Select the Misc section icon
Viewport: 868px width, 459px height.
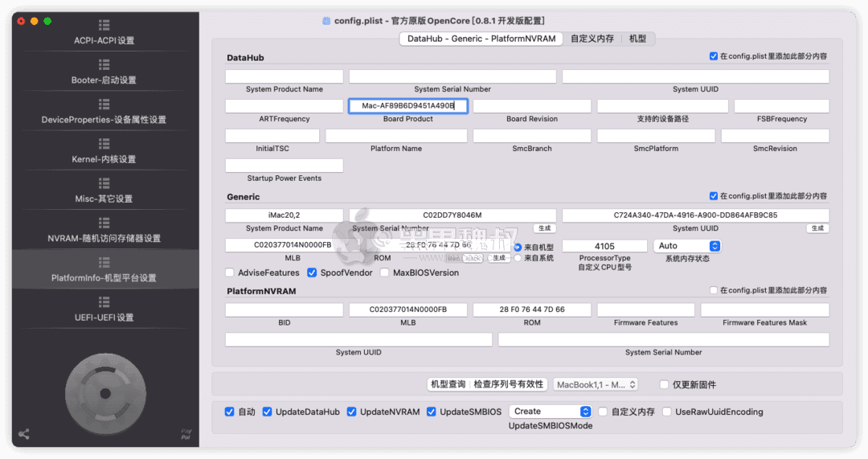click(104, 183)
